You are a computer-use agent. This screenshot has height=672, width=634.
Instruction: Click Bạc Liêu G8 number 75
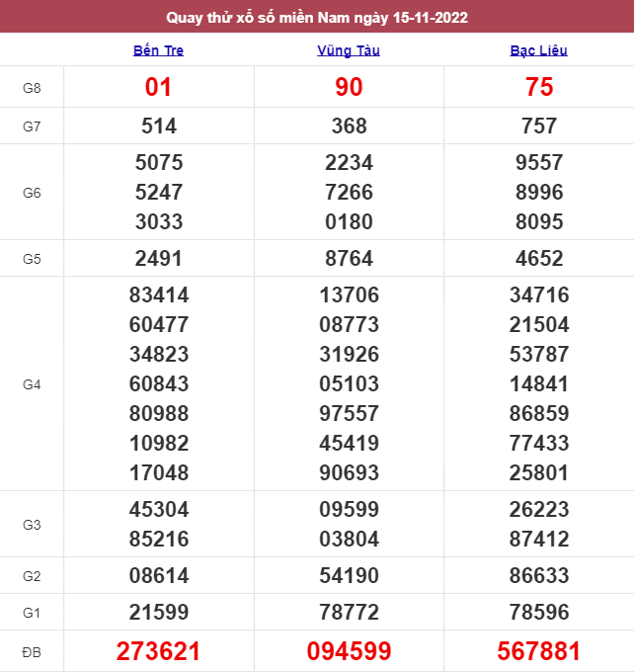click(x=539, y=87)
